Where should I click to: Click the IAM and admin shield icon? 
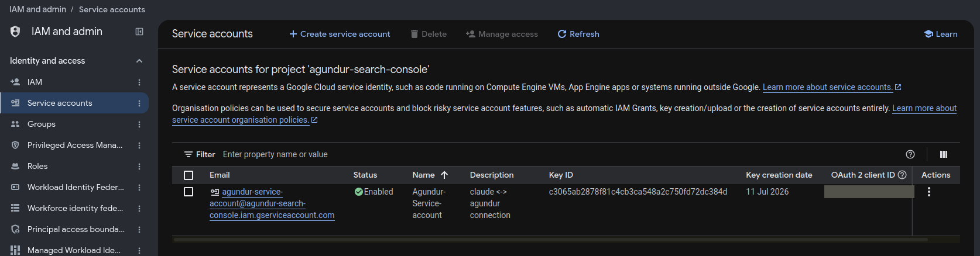pos(15,32)
